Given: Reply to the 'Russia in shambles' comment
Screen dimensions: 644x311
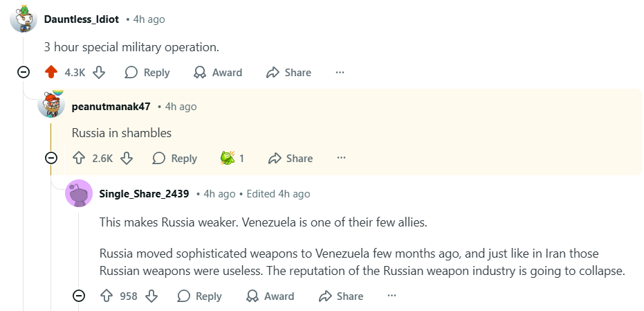Looking at the screenshot, I should point(174,158).
